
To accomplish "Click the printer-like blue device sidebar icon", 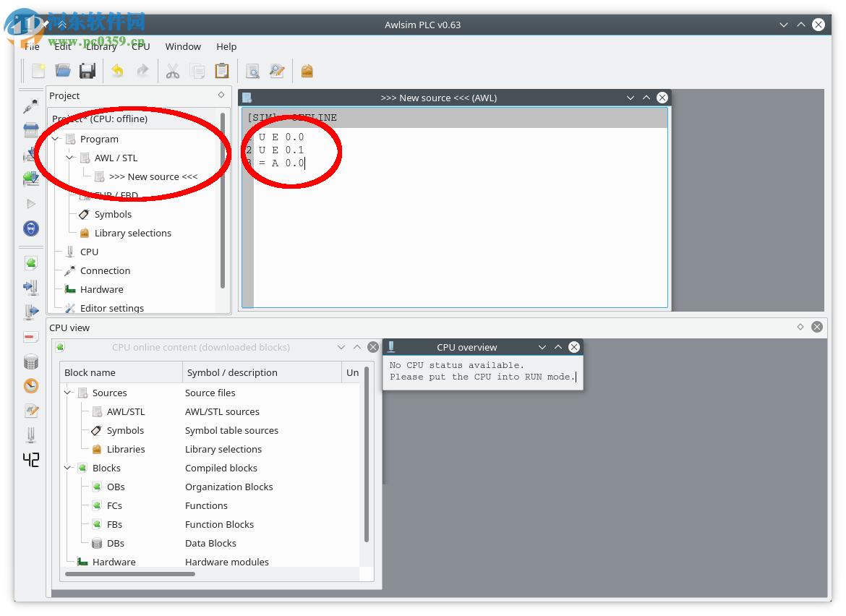I will click(x=31, y=130).
